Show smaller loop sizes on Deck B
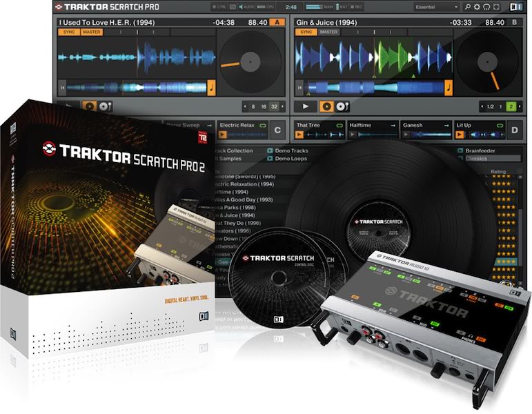 [x=482, y=106]
